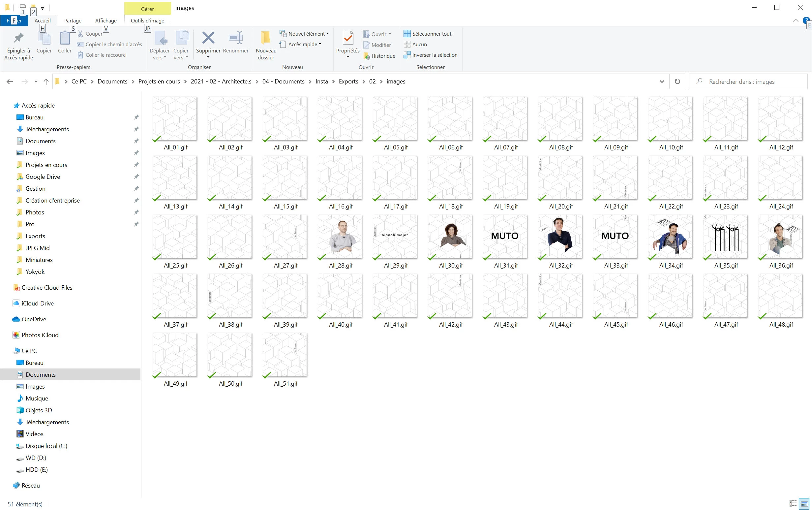This screenshot has width=812, height=510.
Task: Open recent locations dropdown arrow
Action: click(36, 81)
